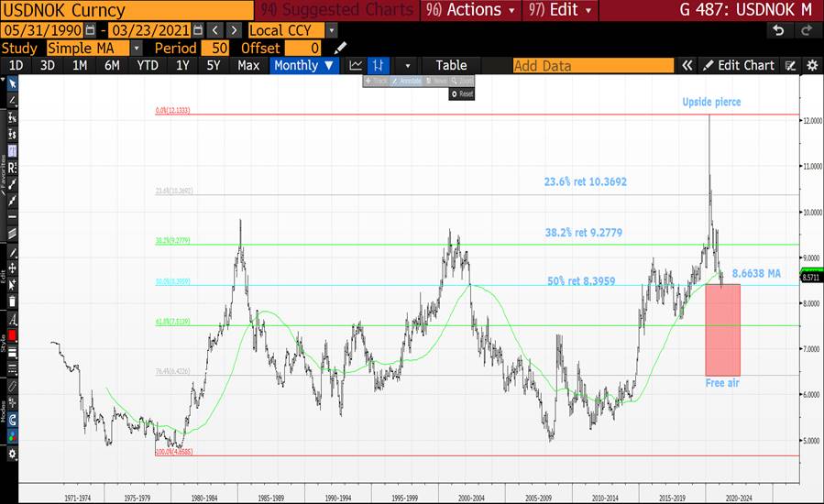Select the trend line drawing tool

tap(12, 101)
